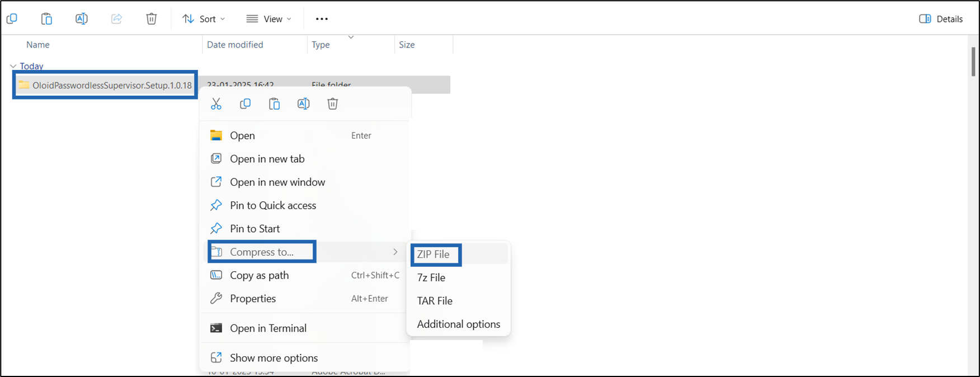980x377 pixels.
Task: Choose Open in new tab
Action: (305, 159)
